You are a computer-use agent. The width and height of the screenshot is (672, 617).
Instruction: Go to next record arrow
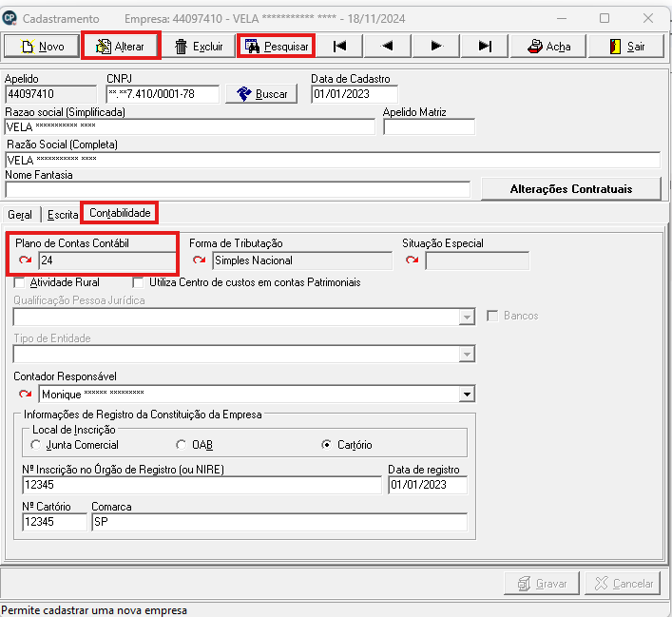click(x=436, y=46)
